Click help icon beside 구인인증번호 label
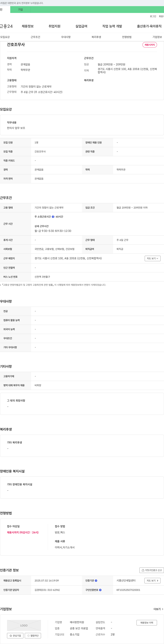 click(100, 590)
